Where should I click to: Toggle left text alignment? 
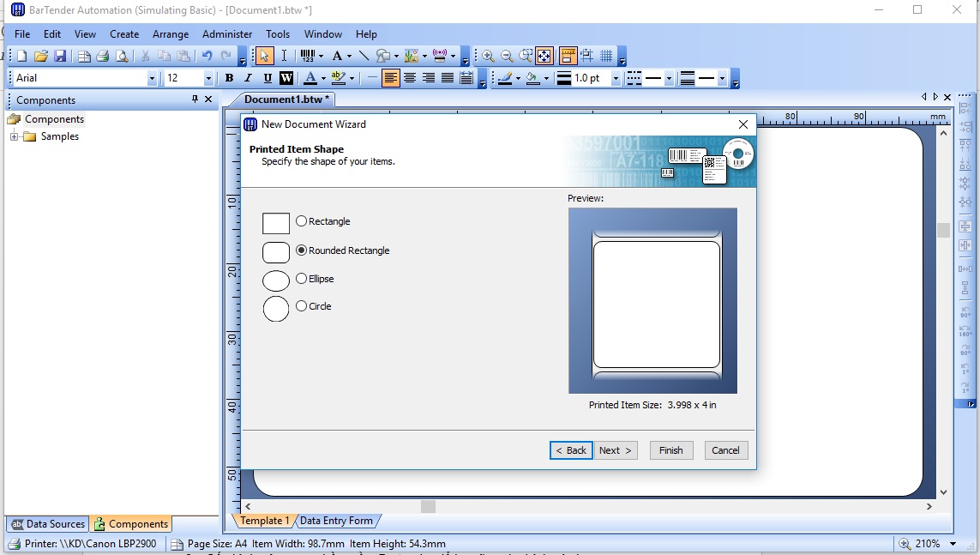pos(391,78)
